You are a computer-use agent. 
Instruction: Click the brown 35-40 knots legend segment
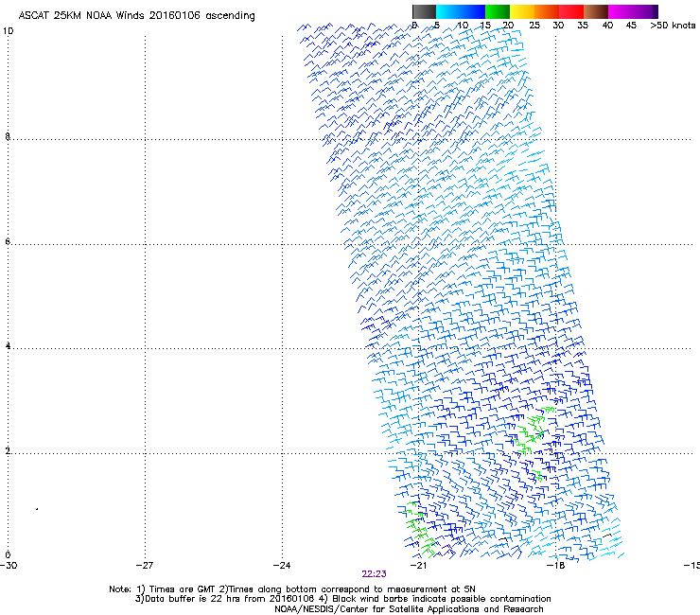point(596,11)
